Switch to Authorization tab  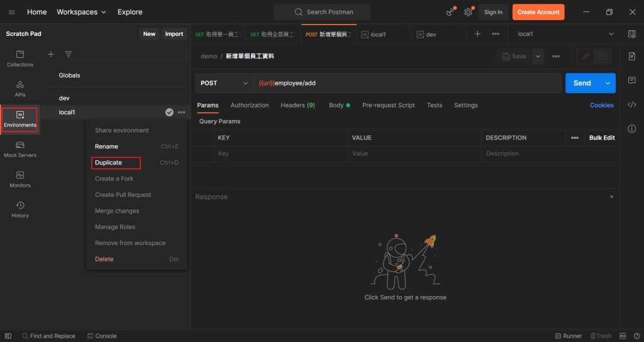pos(250,105)
